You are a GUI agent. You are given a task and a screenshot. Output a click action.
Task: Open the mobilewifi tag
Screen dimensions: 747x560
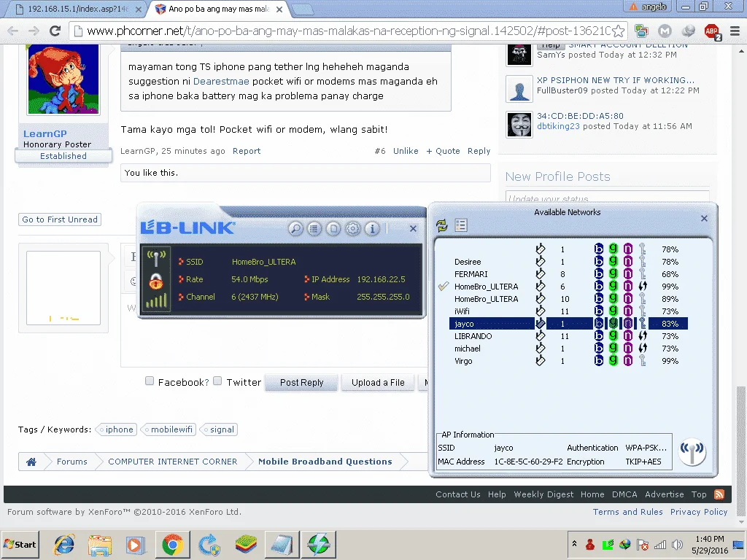pos(169,429)
